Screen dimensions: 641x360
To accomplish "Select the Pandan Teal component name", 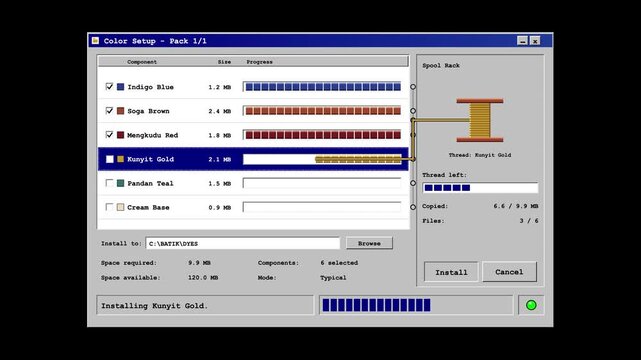I will [150, 183].
